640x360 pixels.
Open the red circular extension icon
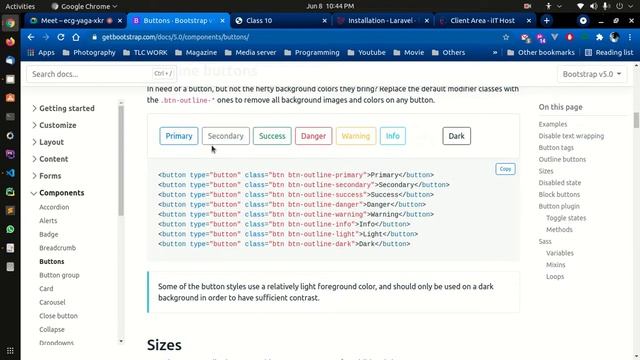point(569,37)
